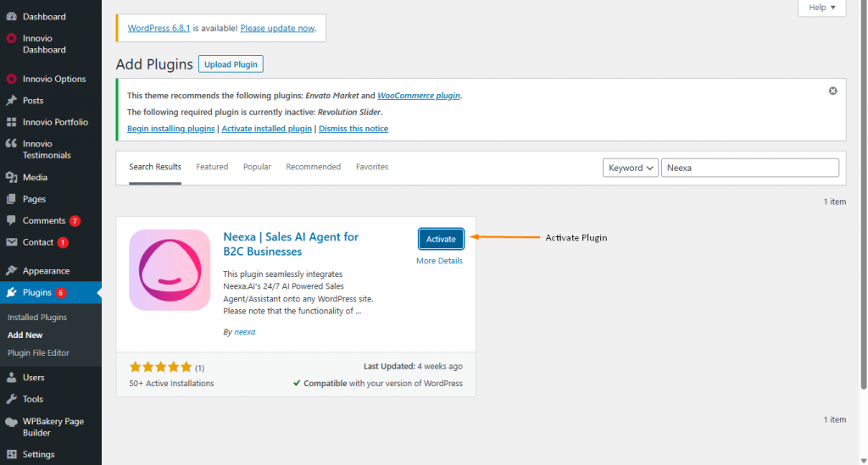Click the Dashboard icon in sidebar

click(11, 16)
